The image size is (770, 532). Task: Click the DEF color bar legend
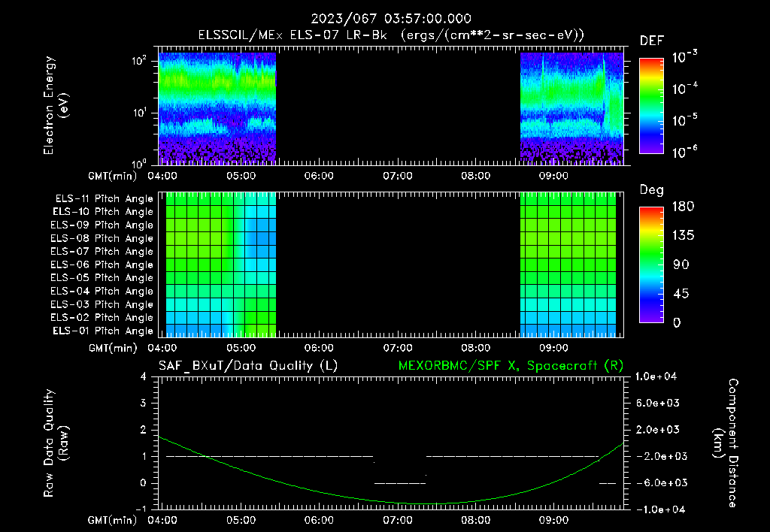pyautogui.click(x=651, y=106)
